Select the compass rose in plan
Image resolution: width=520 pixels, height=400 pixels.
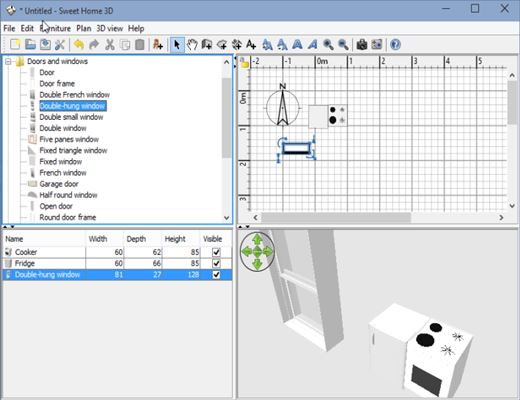tap(283, 107)
